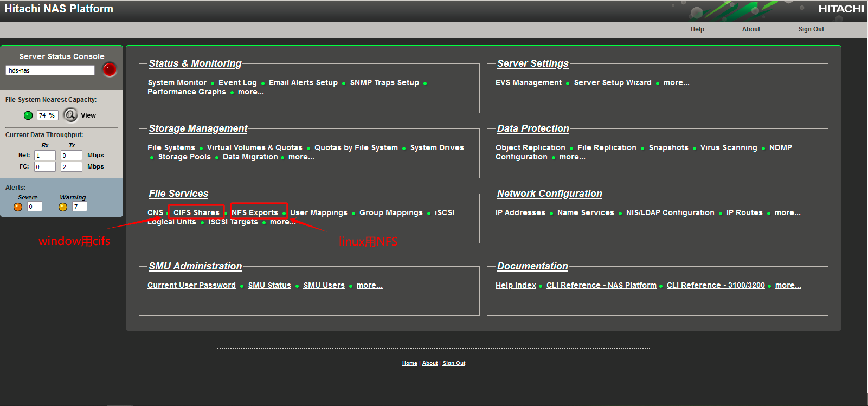Click the red server status indicator light
Screen dimensions: 868x406
point(110,69)
